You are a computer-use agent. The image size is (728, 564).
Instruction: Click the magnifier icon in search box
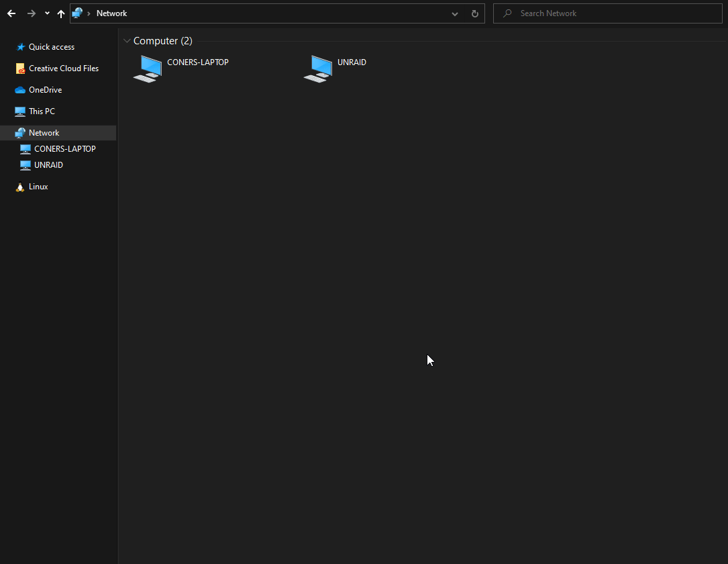click(x=507, y=13)
